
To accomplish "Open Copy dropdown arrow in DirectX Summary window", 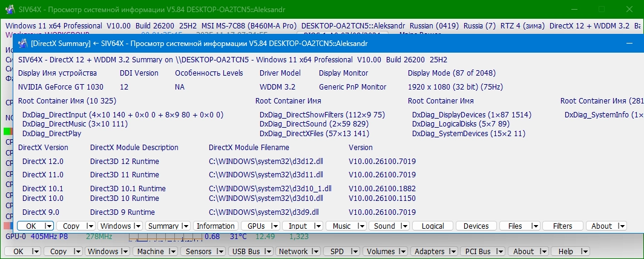I will (x=91, y=226).
